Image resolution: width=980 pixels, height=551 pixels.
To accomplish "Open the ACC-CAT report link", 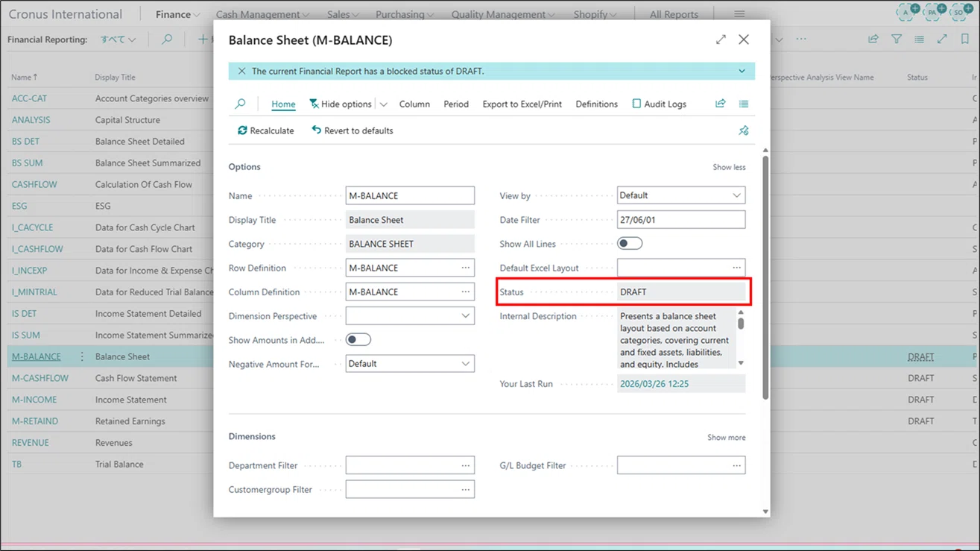I will [x=29, y=98].
